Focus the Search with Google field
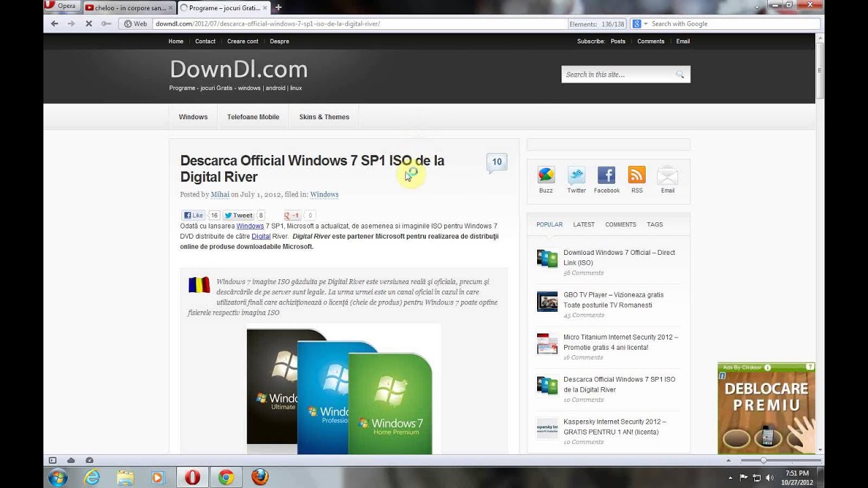Screen dimensions: 868x488 [x=734, y=24]
